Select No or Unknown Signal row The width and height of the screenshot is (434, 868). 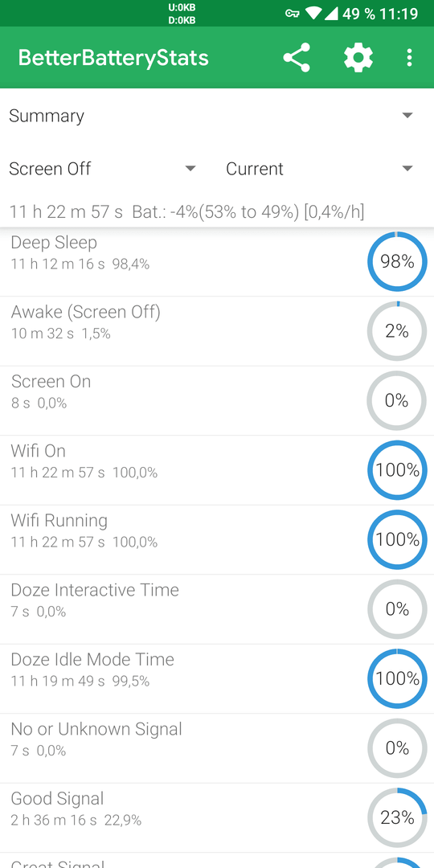(x=217, y=748)
